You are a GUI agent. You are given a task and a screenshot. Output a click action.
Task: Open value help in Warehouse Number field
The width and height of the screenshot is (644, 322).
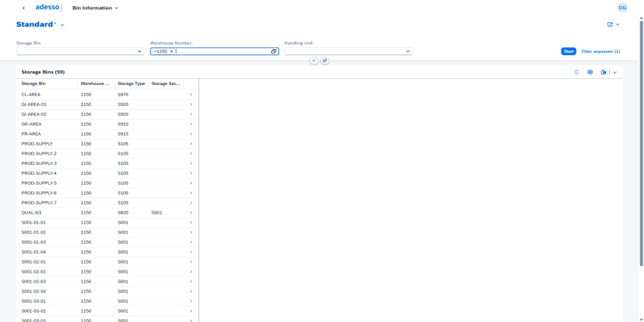274,52
